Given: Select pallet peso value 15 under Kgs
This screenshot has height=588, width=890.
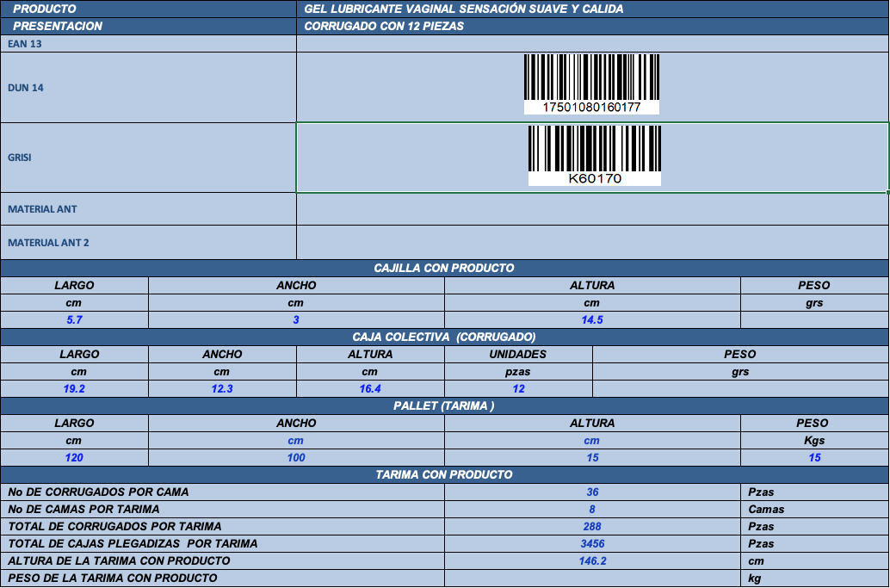Looking at the screenshot, I should pos(814,457).
